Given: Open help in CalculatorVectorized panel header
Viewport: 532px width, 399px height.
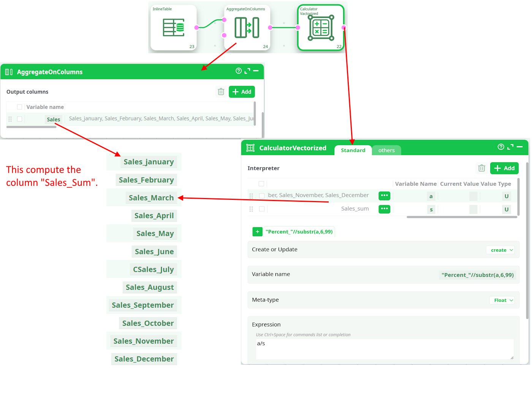Looking at the screenshot, I should [501, 147].
